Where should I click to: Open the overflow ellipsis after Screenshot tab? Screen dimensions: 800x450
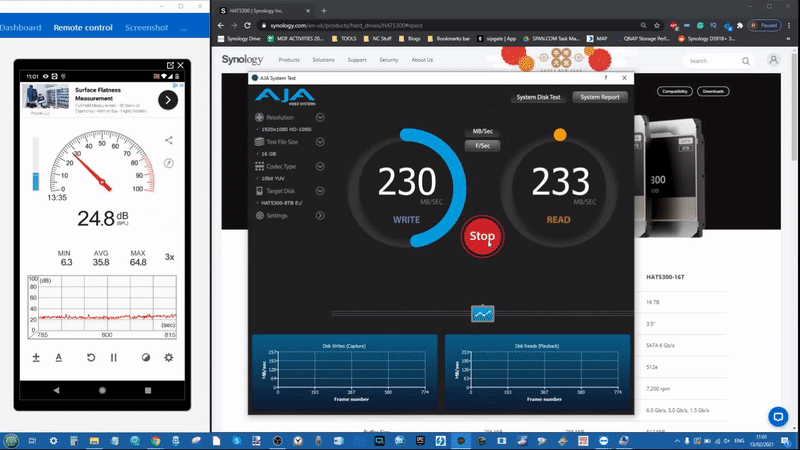184,29
